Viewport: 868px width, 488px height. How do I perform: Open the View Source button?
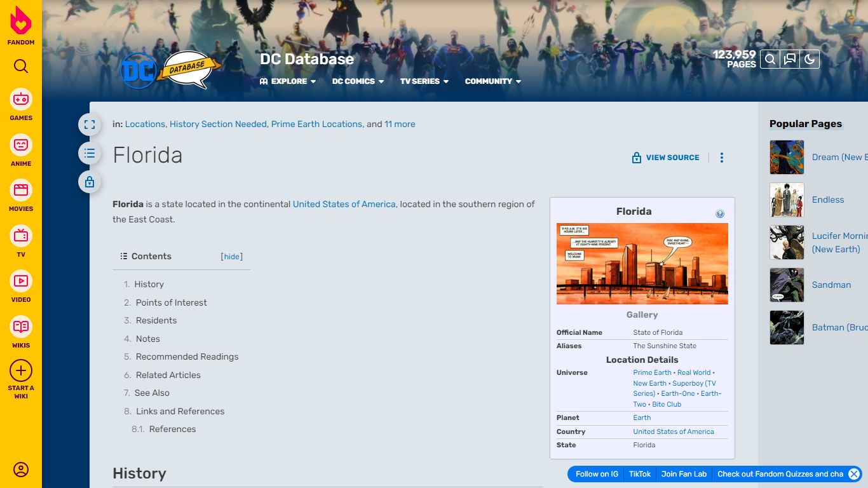click(665, 158)
